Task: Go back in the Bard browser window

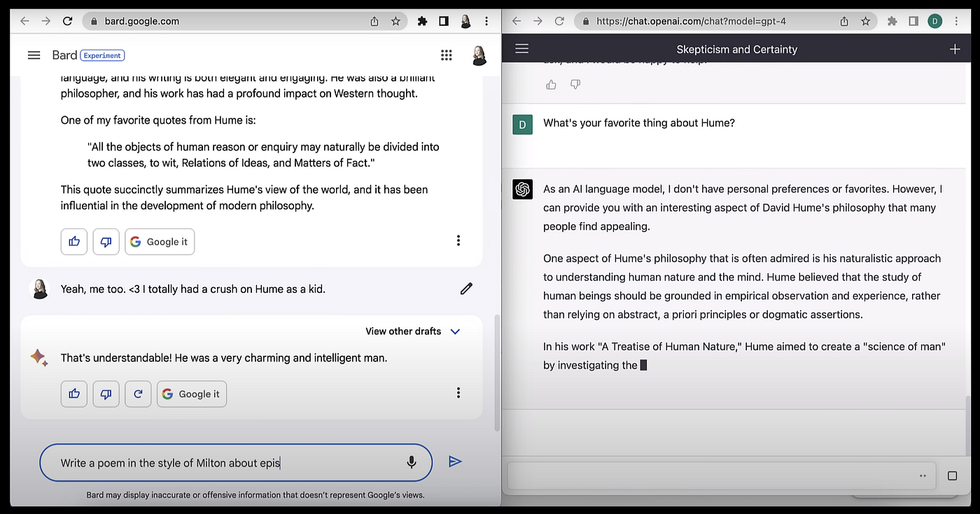Action: (x=24, y=21)
